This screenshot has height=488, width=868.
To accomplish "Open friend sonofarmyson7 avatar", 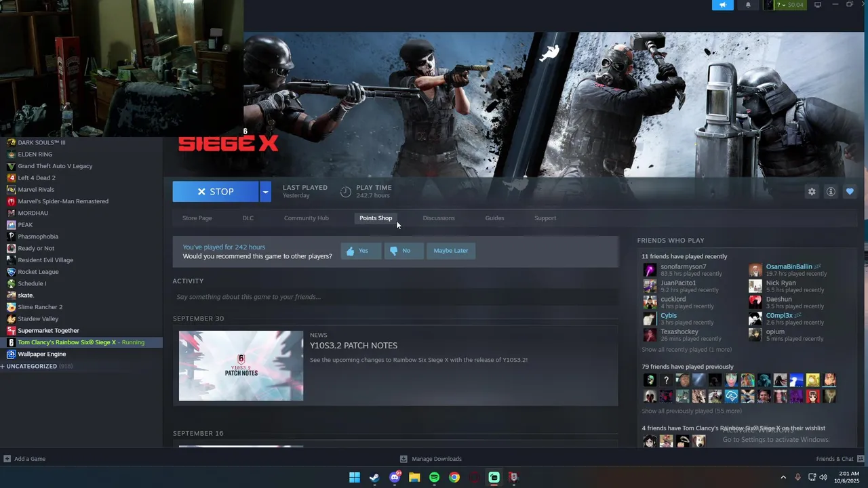I will (650, 270).
